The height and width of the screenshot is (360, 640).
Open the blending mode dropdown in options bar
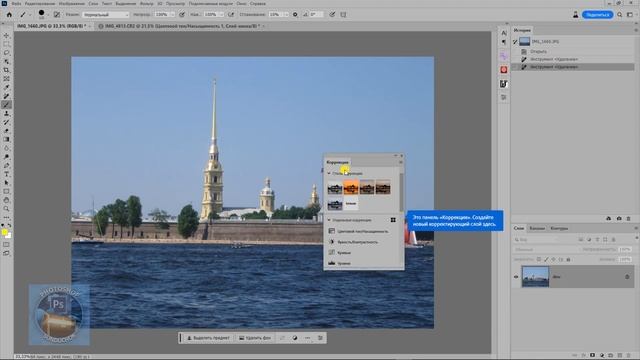(x=106, y=15)
